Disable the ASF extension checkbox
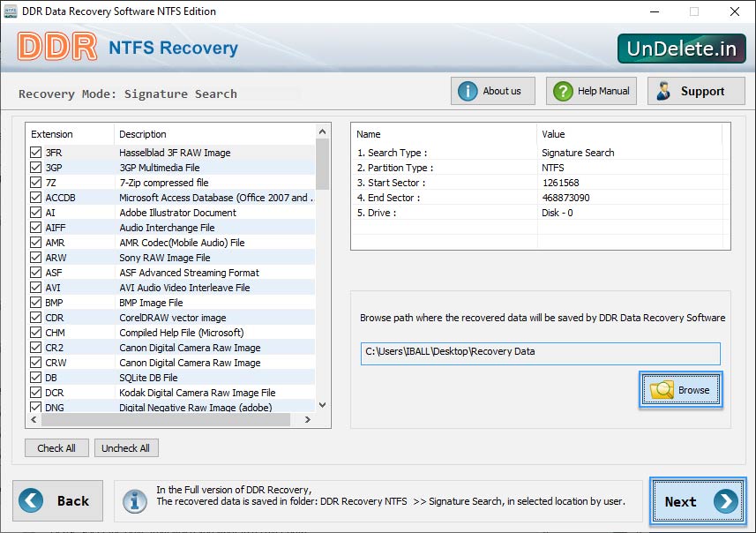756x533 pixels. click(35, 272)
